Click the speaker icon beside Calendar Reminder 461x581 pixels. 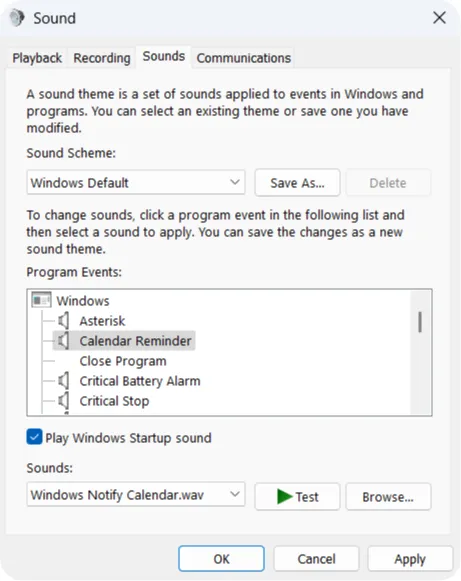(64, 341)
